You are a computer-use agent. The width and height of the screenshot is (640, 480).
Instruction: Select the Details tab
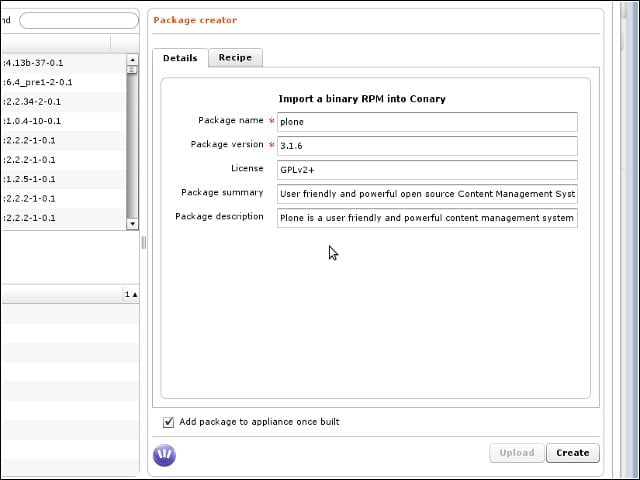tap(180, 58)
